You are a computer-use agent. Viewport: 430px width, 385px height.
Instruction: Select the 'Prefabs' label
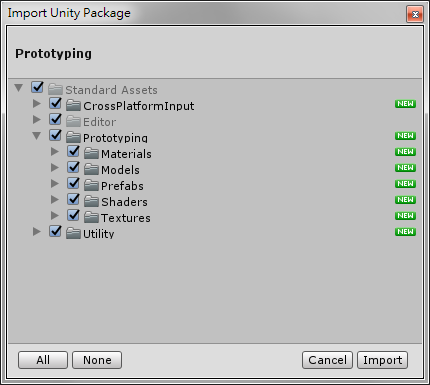(122, 186)
